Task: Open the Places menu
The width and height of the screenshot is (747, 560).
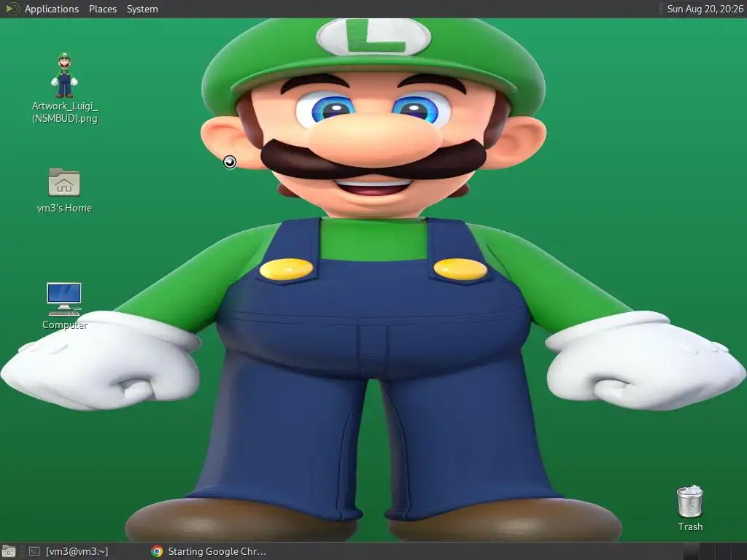Action: tap(103, 9)
